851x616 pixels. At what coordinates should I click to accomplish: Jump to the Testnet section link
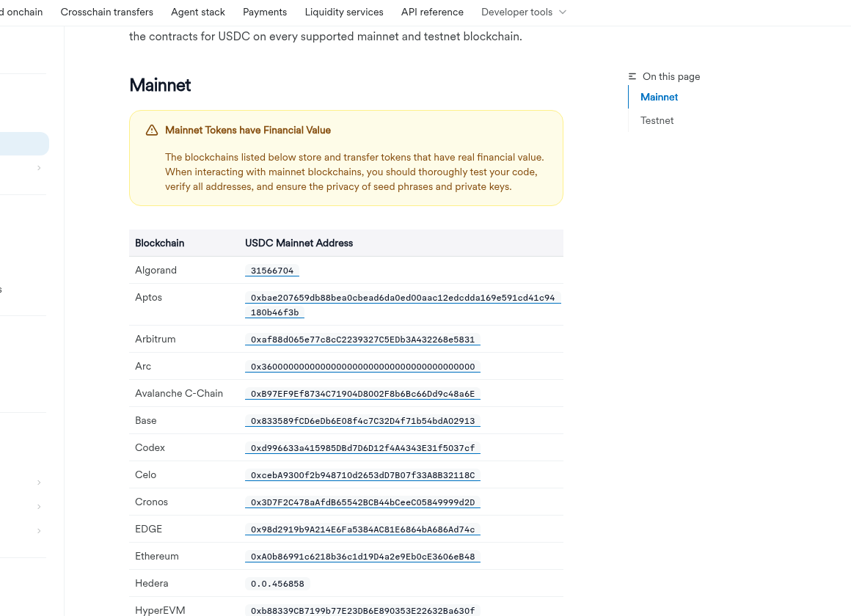click(657, 120)
